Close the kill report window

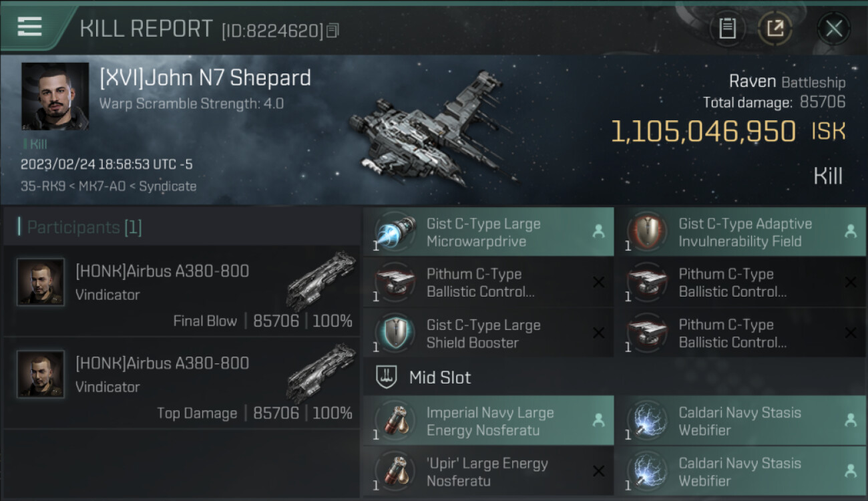point(834,29)
